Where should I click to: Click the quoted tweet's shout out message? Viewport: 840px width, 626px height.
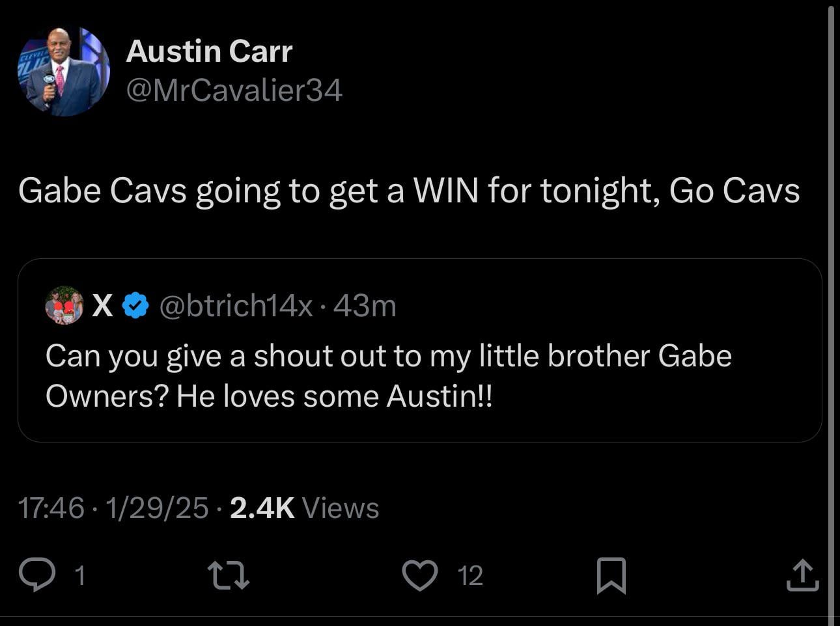[x=389, y=375]
